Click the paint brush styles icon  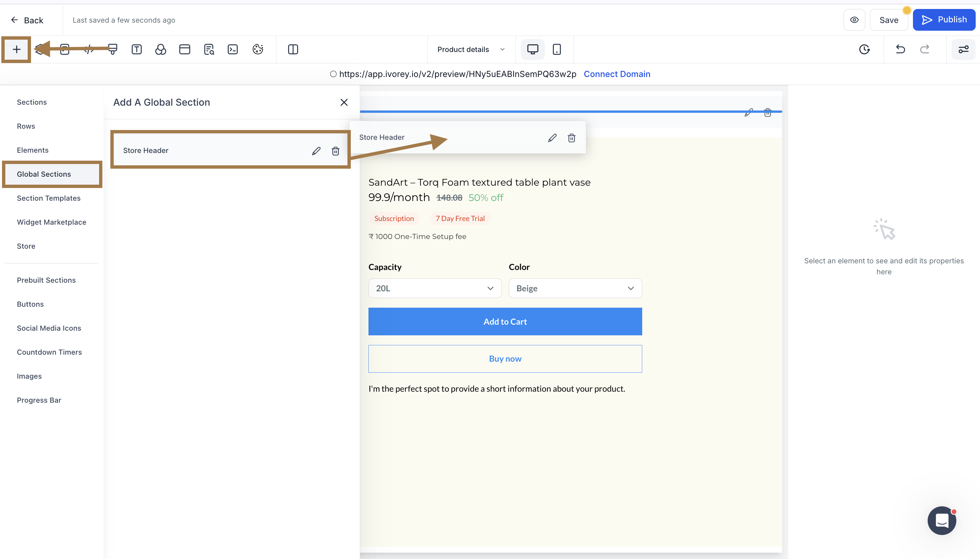(112, 50)
